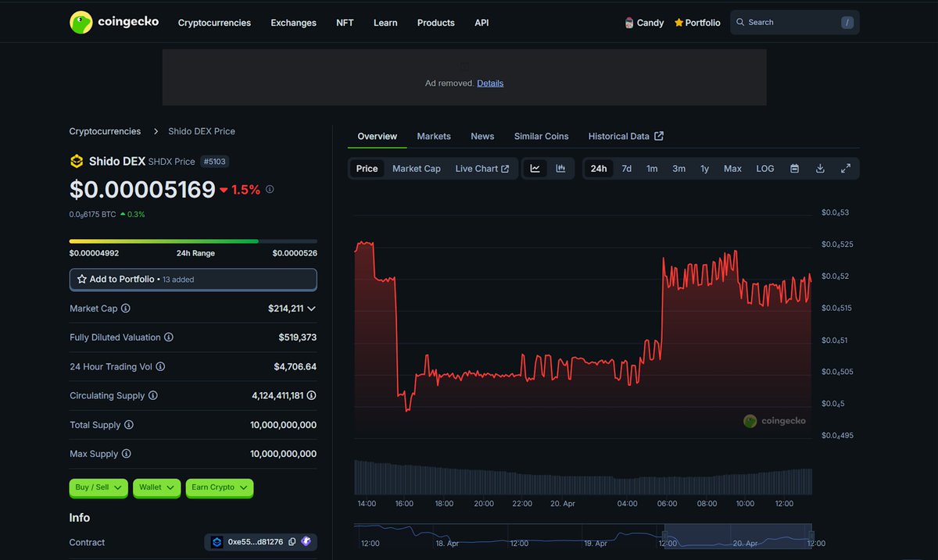
Task: Switch to the Similar Coins tab
Action: point(541,136)
